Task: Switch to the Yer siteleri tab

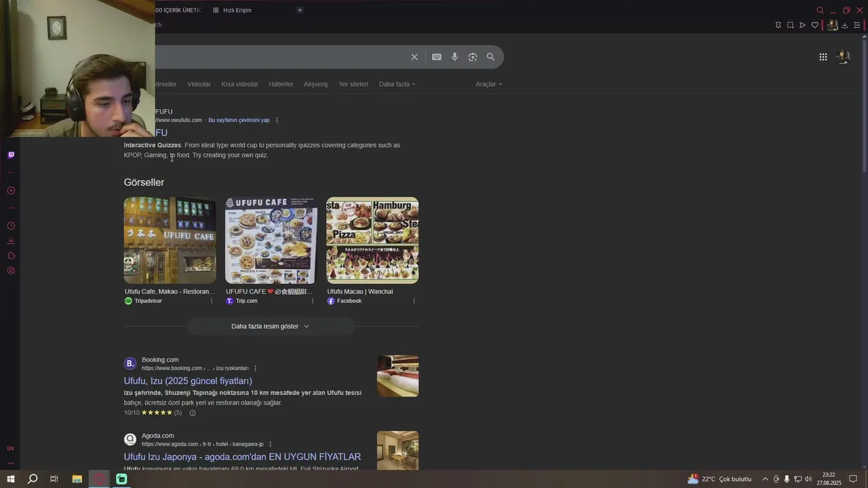Action: [353, 84]
